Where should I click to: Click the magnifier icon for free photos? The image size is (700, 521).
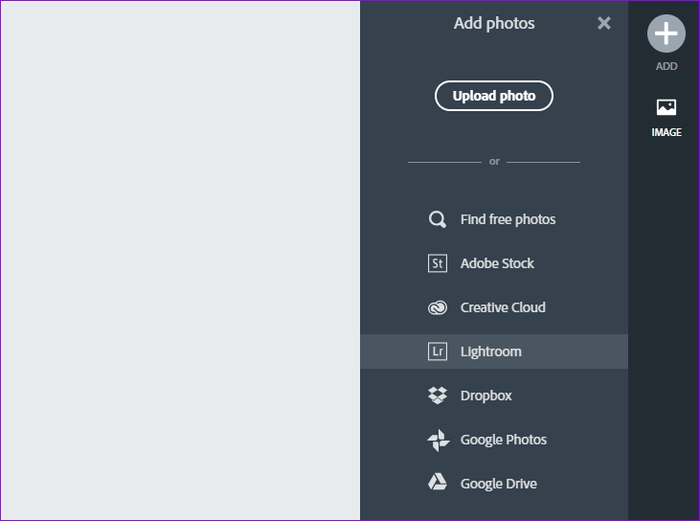pyautogui.click(x=437, y=220)
